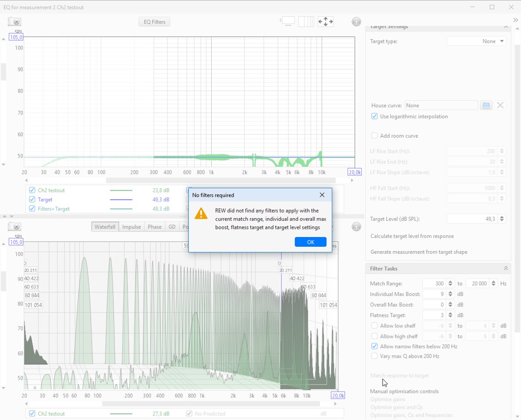
Task: Toggle the Filters+Target trace checkbox
Action: (32, 209)
